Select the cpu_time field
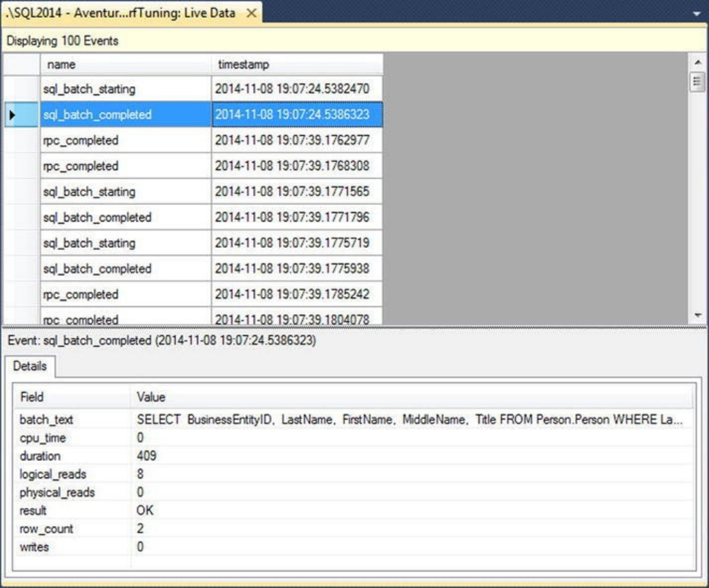The image size is (709, 588). [43, 438]
